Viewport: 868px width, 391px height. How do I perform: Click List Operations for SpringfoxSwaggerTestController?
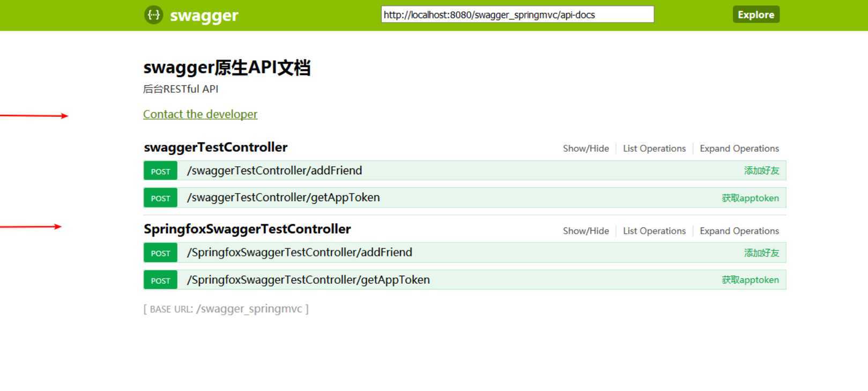(x=654, y=231)
